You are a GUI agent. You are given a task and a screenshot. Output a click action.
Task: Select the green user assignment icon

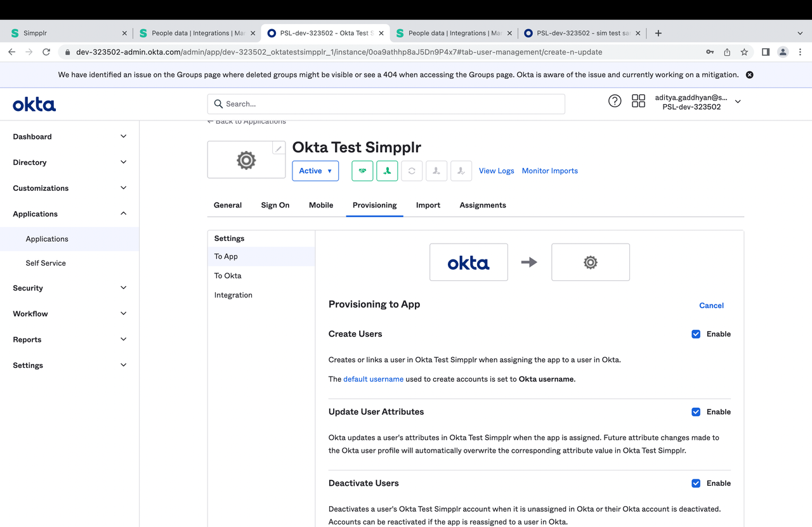tap(387, 171)
